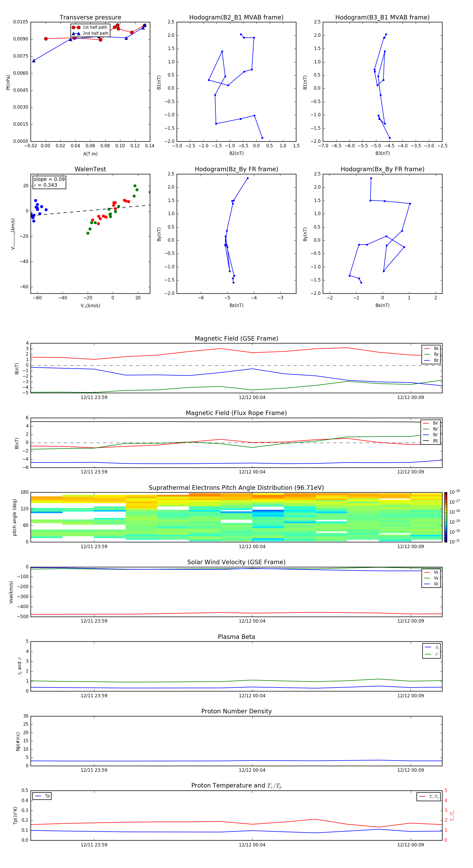Click the "Vsw(km/s)" axis label
The image size is (473, 868).
tap(11, 592)
